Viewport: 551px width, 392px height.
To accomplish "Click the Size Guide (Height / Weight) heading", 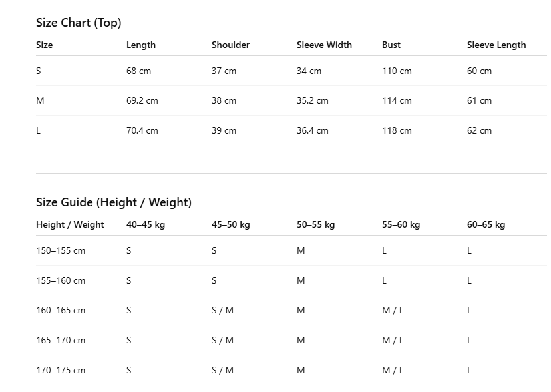I will (x=114, y=202).
